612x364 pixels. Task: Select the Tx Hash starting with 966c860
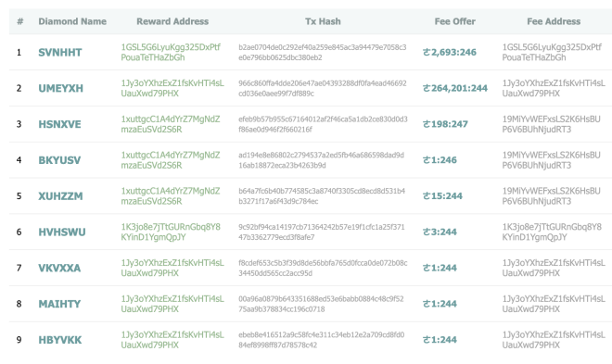[x=323, y=89]
